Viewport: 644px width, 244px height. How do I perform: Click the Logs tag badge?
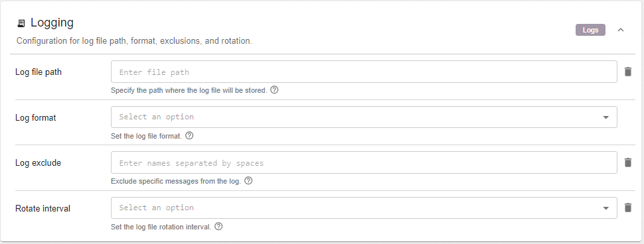coord(590,30)
